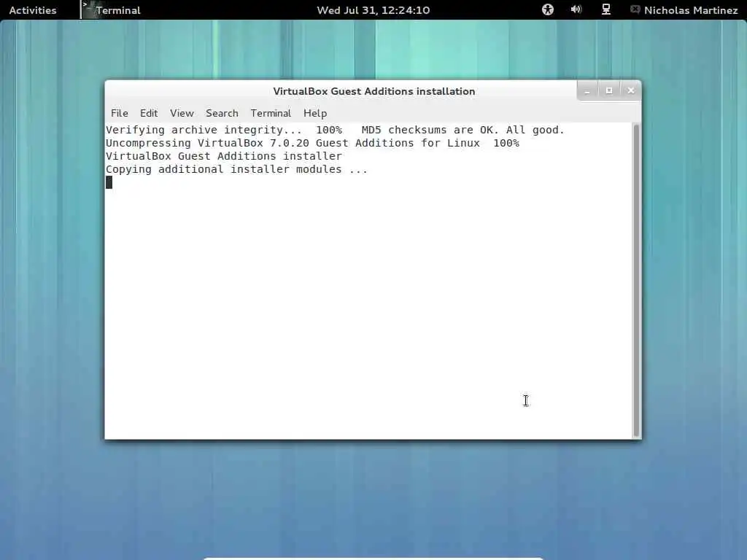Close the Guest Additions installation window
This screenshot has height=560, width=747.
(631, 90)
